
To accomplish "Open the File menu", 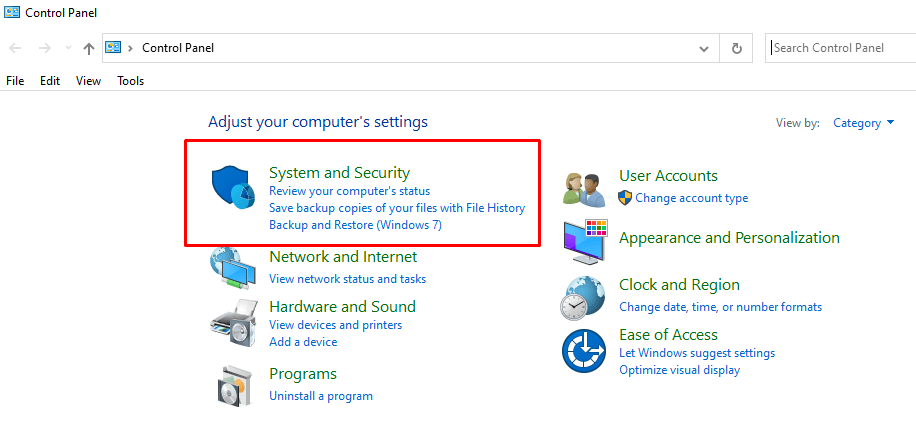I will (15, 81).
